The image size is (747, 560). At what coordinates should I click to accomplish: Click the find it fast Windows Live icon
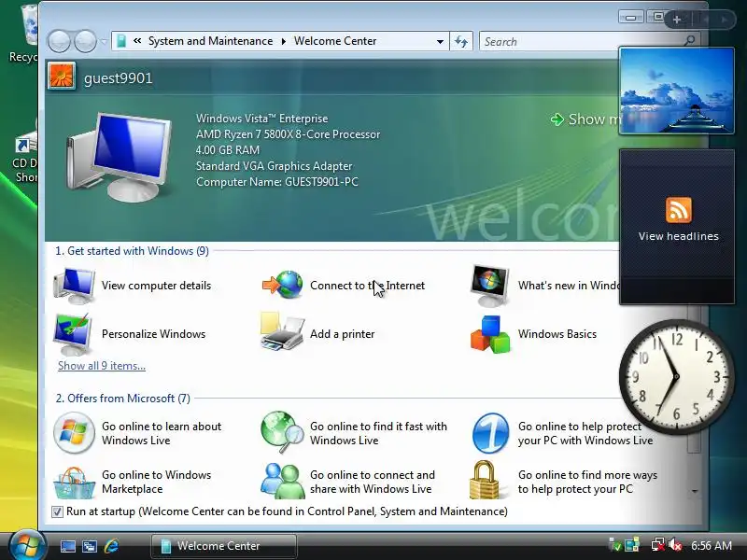pyautogui.click(x=282, y=432)
